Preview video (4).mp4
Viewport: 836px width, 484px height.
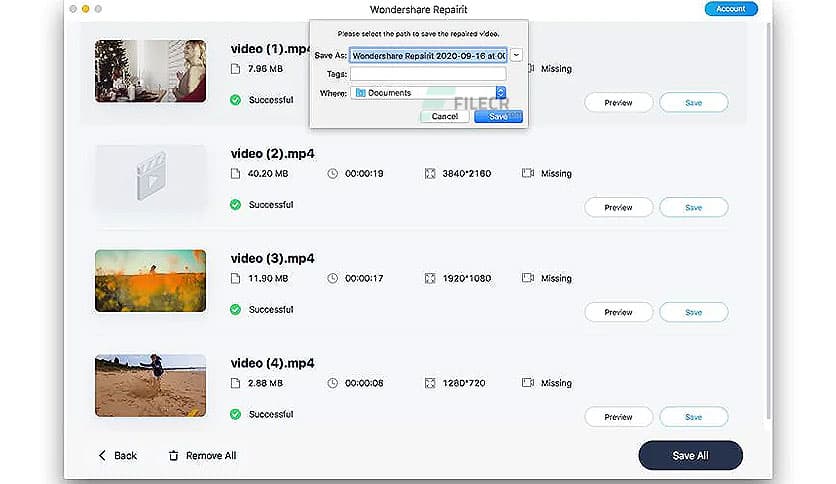[618, 417]
